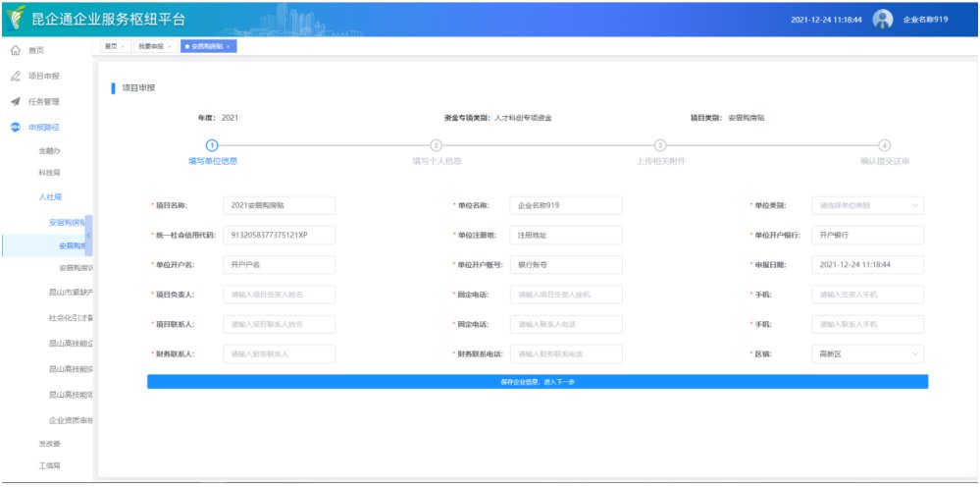Click the user avatar icon in header
The width and height of the screenshot is (980, 488).
point(882,20)
